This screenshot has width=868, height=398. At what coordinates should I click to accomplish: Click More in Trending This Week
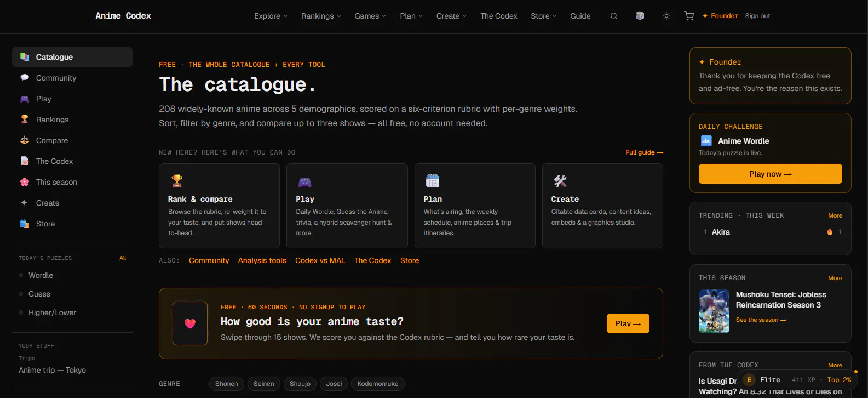[x=835, y=215]
